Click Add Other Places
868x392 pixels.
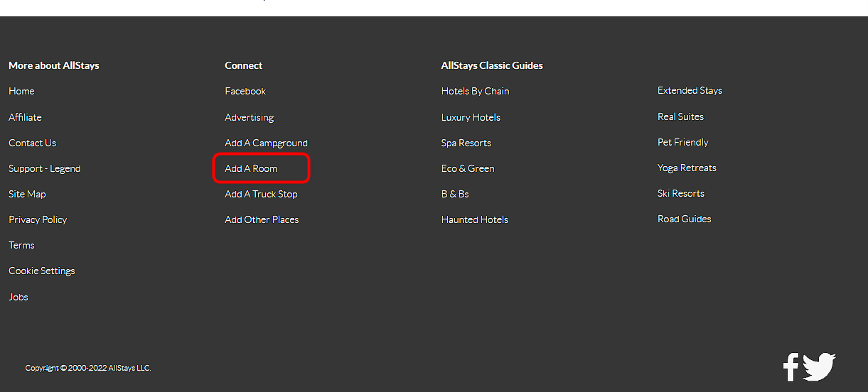pos(262,219)
